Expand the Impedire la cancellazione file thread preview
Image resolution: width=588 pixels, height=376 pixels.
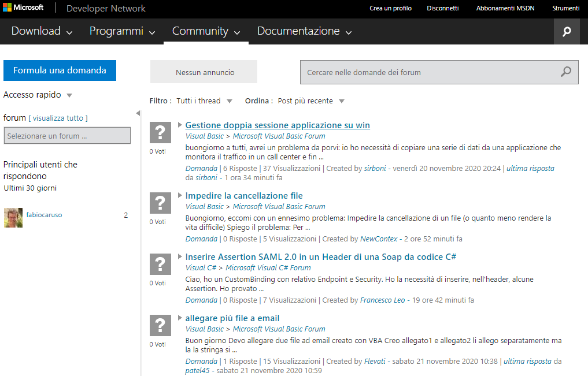click(180, 195)
